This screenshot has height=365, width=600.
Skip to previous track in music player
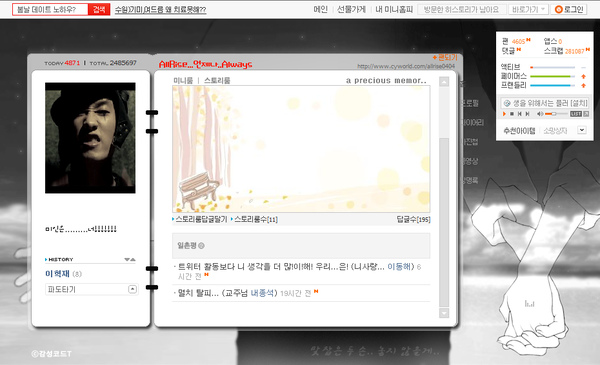pos(520,114)
